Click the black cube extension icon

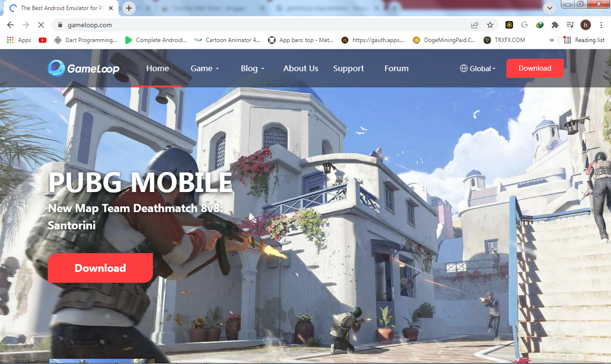[509, 25]
